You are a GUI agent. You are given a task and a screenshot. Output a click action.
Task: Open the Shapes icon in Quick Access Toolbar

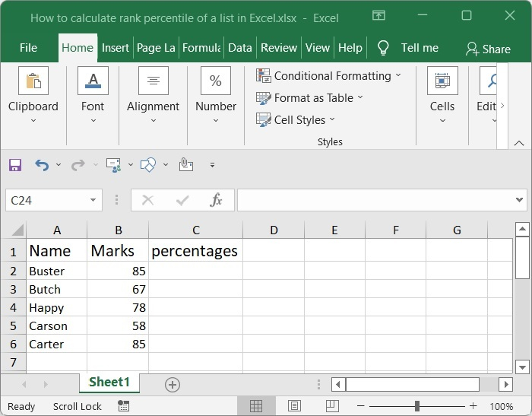click(149, 164)
